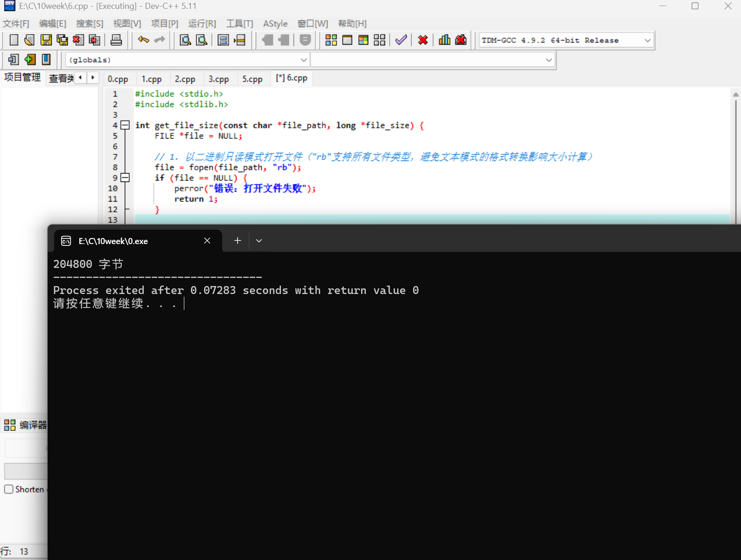Screen dimensions: 741x560
Task: Click the Indent icon
Action: coord(267,40)
